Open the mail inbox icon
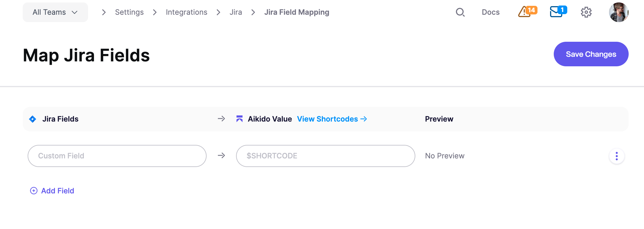This screenshot has height=229, width=644. tap(557, 12)
